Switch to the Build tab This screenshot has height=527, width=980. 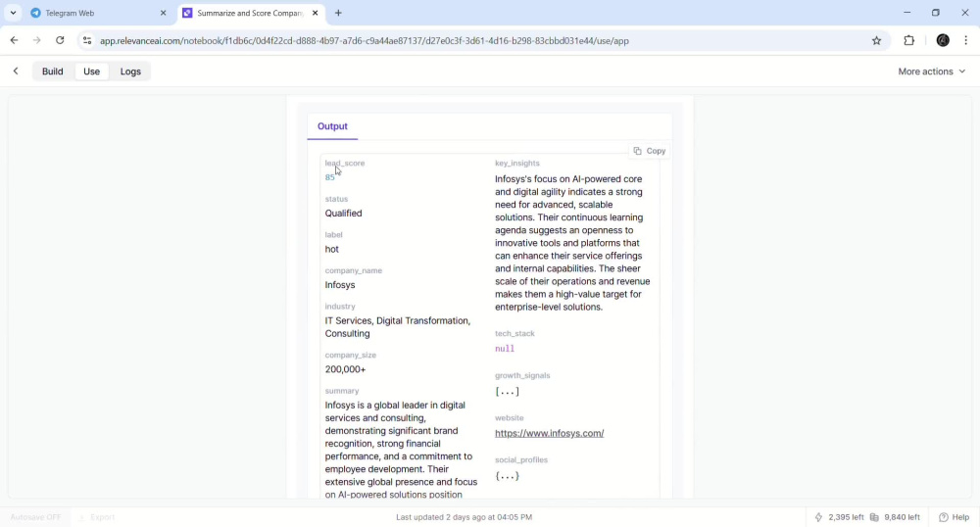click(53, 72)
